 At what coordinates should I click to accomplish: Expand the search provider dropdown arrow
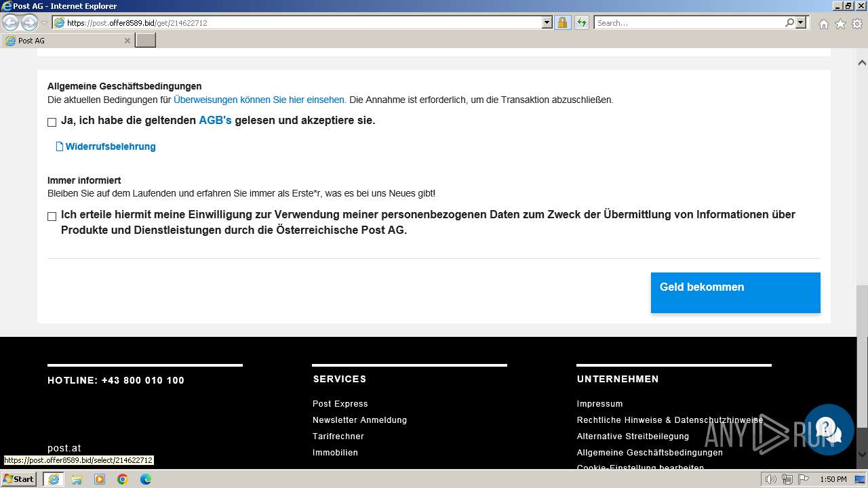[801, 22]
